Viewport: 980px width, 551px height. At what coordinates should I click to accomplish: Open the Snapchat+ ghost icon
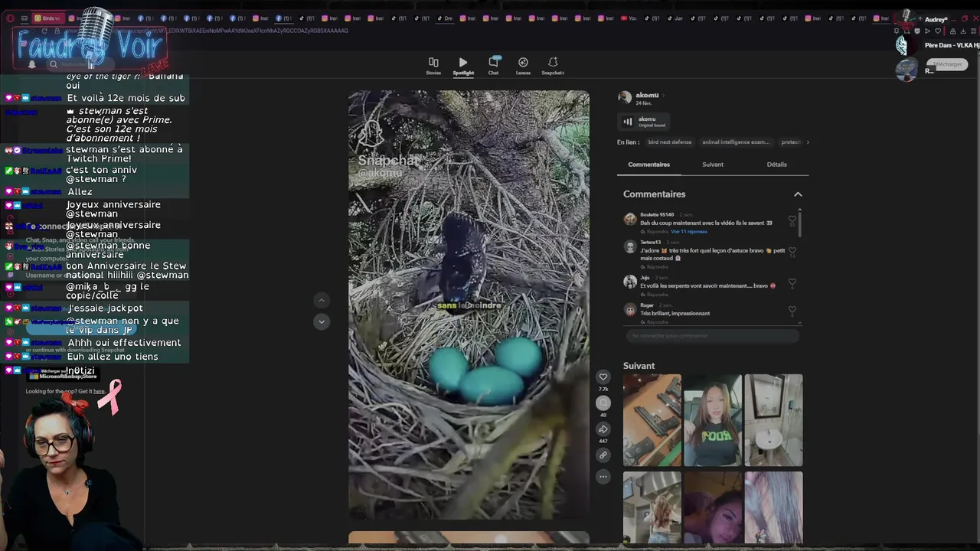tap(553, 63)
